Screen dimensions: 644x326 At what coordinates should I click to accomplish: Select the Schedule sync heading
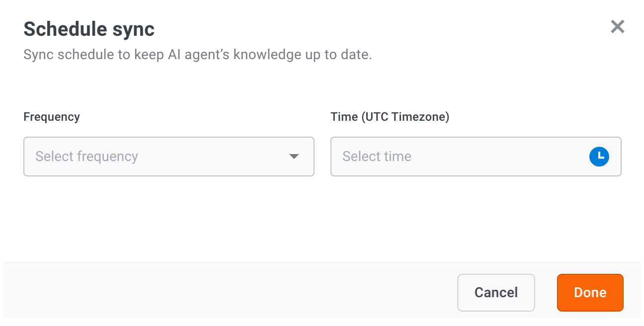[89, 29]
